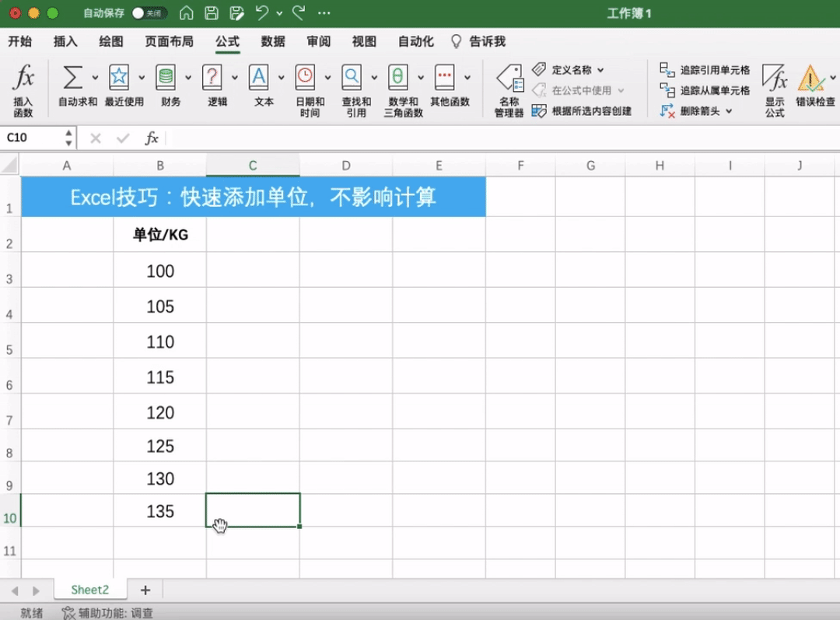Expand the Logical dropdown arrow
Image resolution: width=840 pixels, height=620 pixels.
[235, 78]
